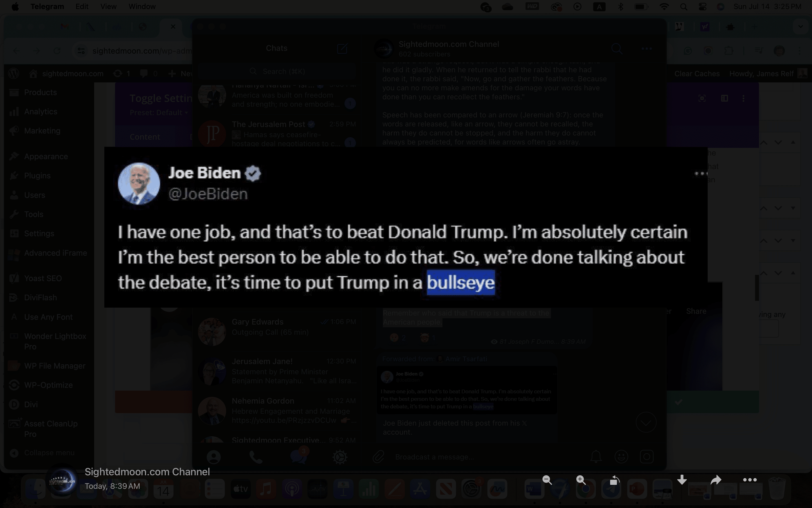Download the image with the down arrow
Screen dimensions: 812x508
click(x=682, y=480)
